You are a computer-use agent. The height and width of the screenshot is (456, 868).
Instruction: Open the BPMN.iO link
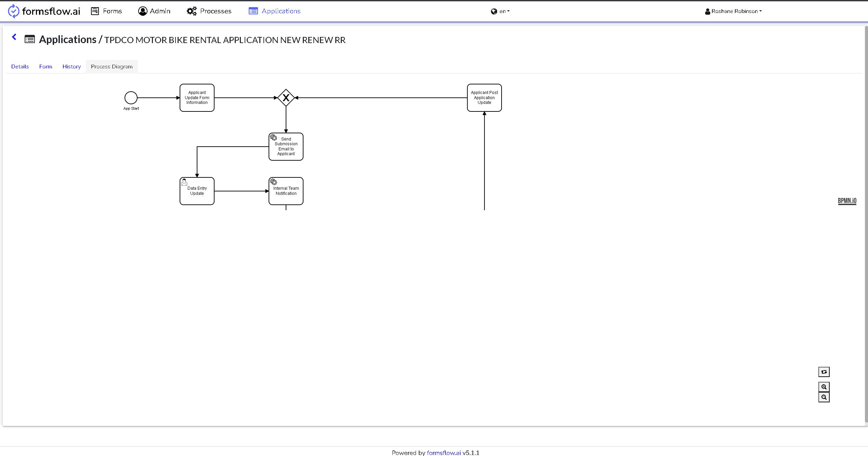pos(847,201)
